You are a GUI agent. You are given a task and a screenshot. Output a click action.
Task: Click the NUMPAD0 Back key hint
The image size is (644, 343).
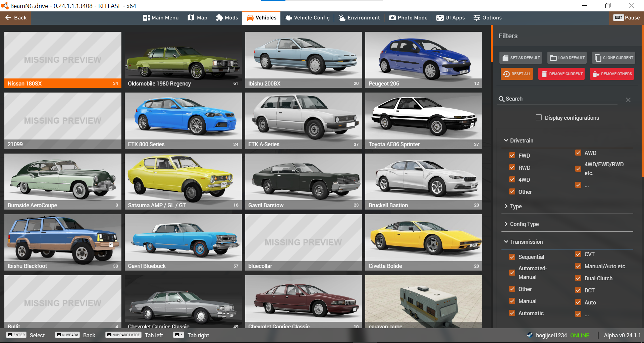[x=75, y=335]
